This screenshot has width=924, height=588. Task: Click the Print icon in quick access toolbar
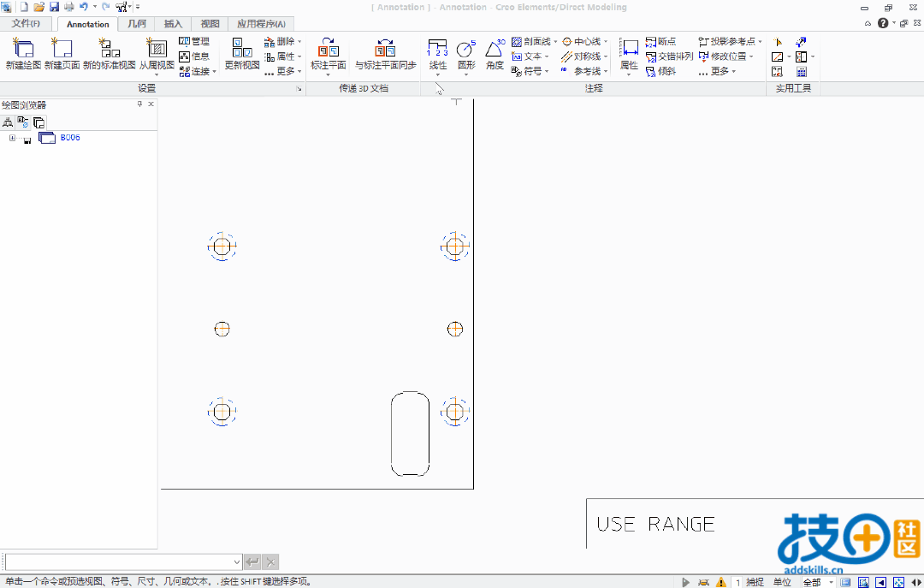coord(69,7)
